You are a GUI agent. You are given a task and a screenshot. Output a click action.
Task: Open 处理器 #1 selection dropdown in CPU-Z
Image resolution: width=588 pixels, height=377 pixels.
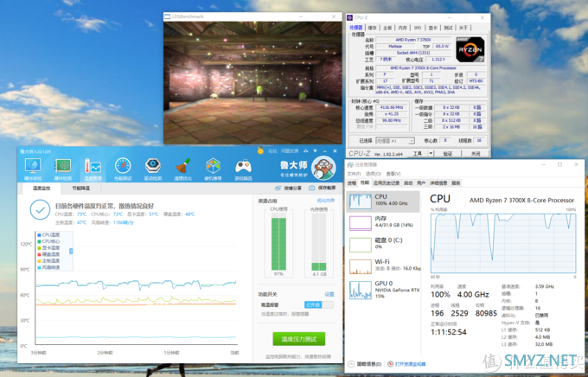(x=395, y=141)
